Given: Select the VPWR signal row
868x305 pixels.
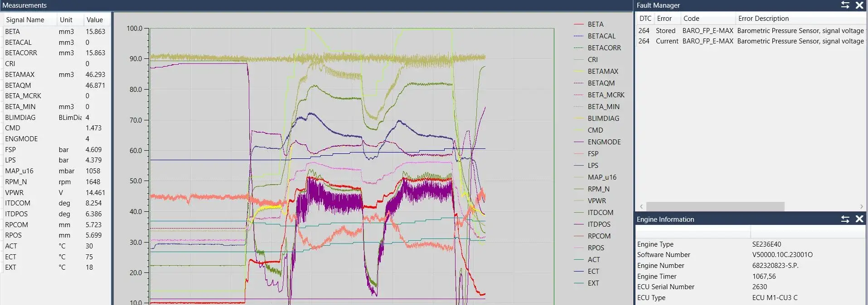Looking at the screenshot, I should point(14,193).
